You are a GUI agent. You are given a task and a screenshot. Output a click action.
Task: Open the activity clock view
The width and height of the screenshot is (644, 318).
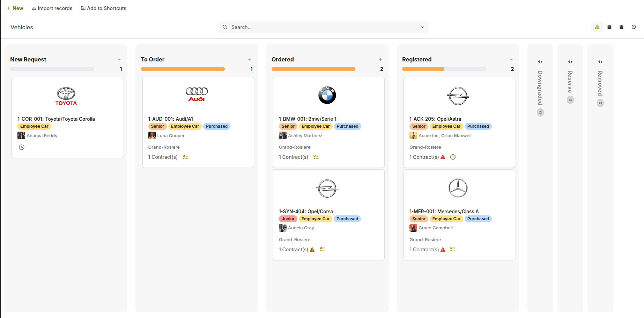pyautogui.click(x=634, y=27)
